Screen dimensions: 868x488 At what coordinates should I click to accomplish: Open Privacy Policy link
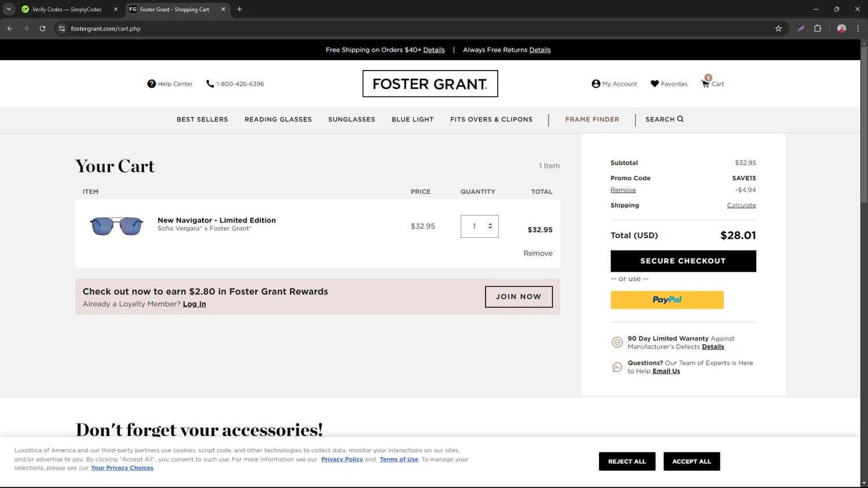[342, 459]
